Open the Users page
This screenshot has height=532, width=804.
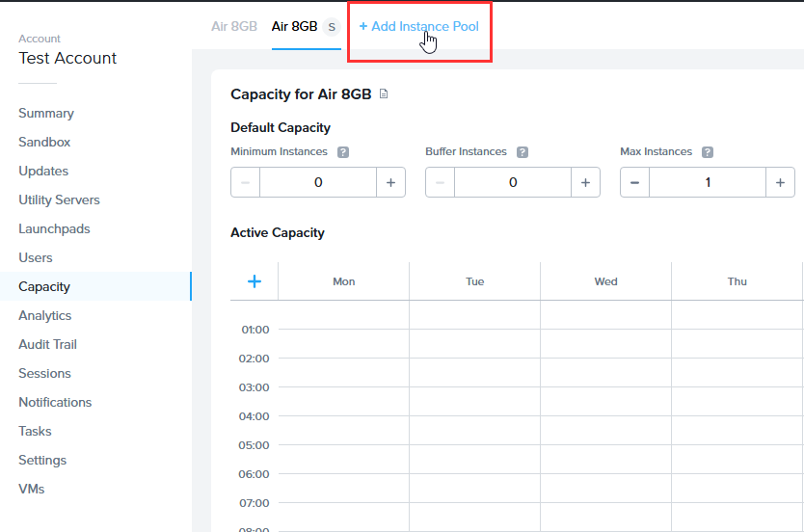click(x=36, y=257)
